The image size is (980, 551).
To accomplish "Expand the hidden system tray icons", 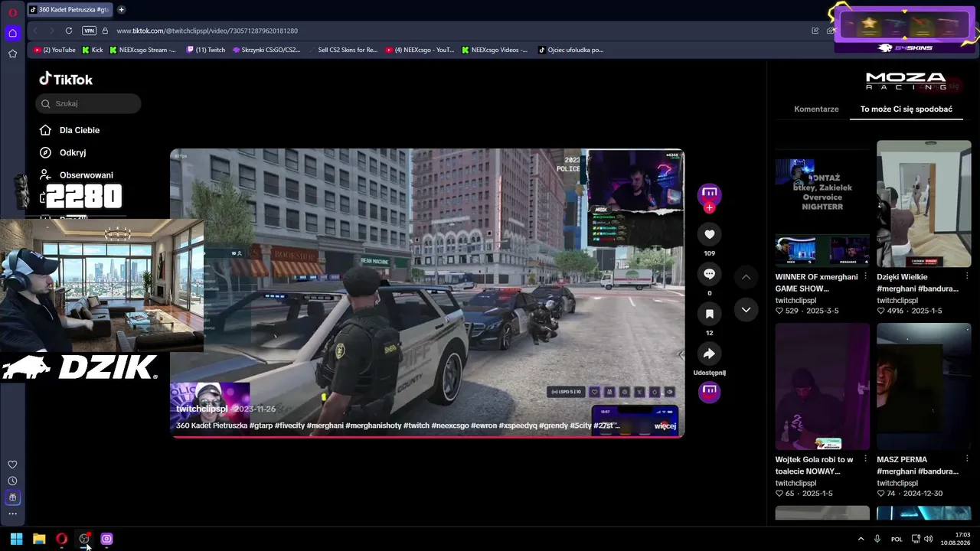I will [x=861, y=539].
